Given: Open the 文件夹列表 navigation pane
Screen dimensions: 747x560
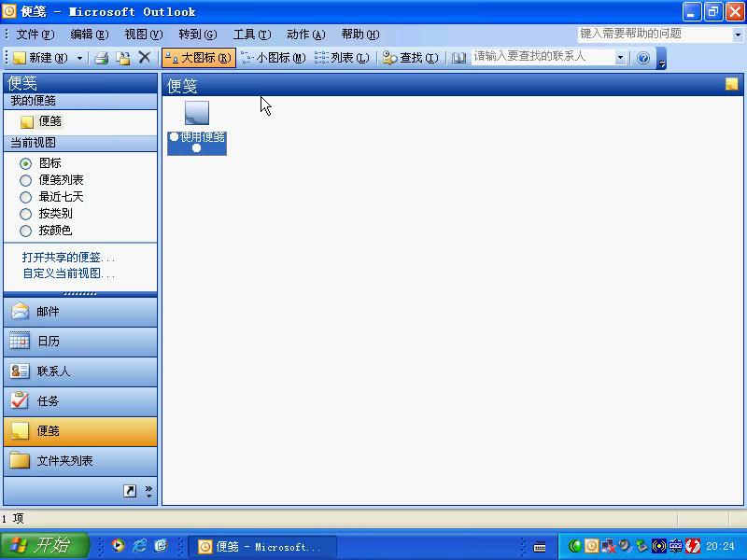Looking at the screenshot, I should click(80, 461).
